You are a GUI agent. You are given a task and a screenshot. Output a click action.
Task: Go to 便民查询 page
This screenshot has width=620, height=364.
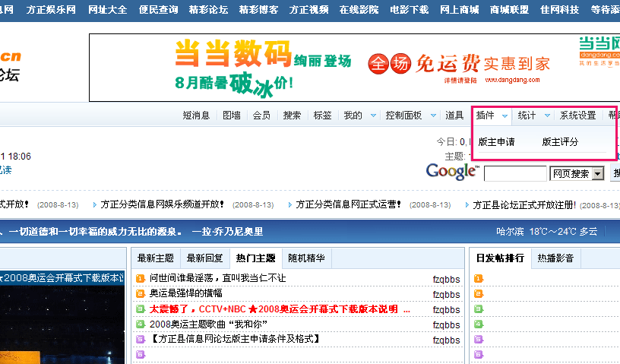click(x=158, y=9)
